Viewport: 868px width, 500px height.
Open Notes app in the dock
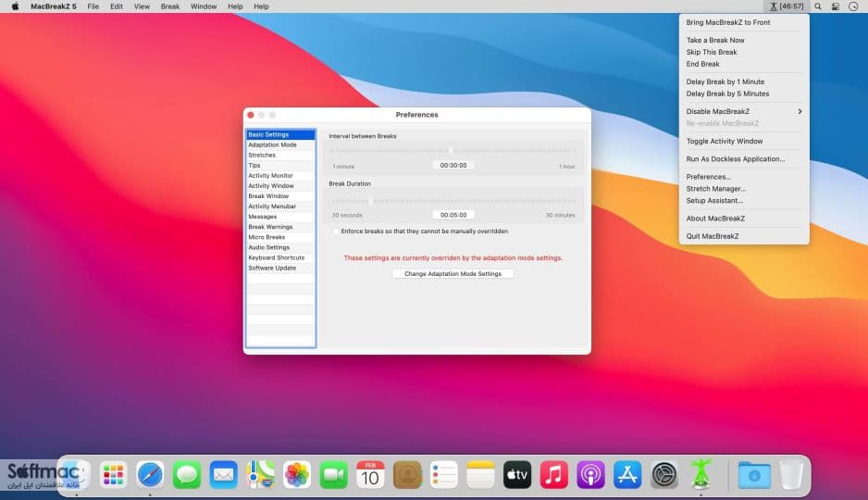(480, 475)
